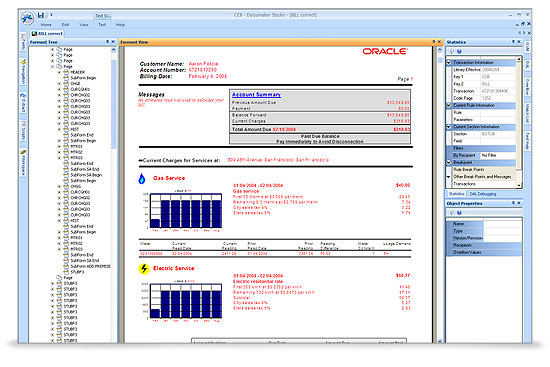The width and height of the screenshot is (550, 367).
Task: Open the Edit ribbon tab
Action: [65, 25]
